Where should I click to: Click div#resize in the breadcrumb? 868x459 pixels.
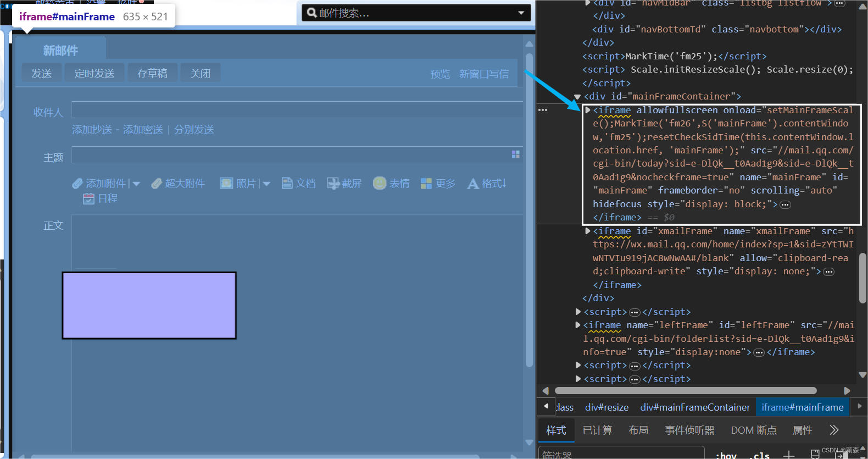pyautogui.click(x=607, y=407)
